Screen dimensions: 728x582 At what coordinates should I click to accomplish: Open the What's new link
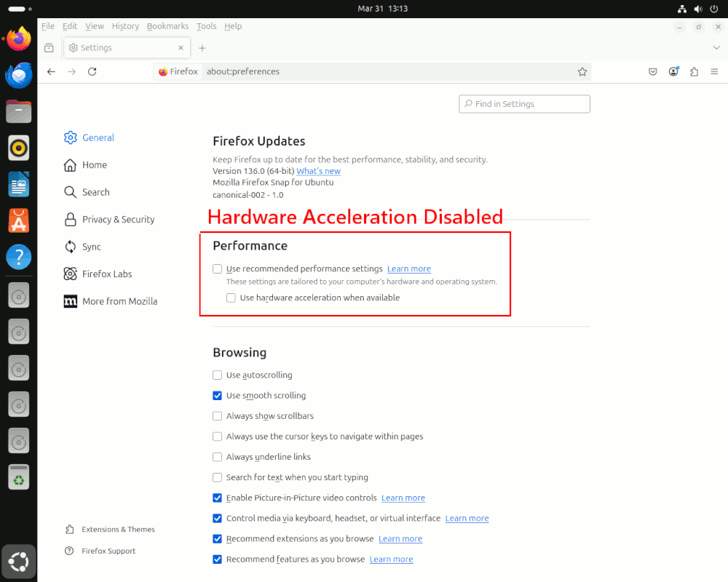[319, 171]
